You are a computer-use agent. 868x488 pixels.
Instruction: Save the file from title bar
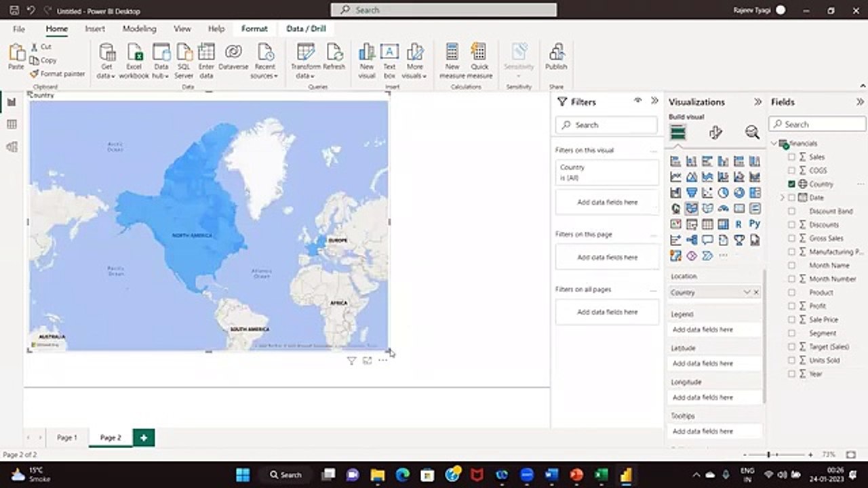[14, 10]
